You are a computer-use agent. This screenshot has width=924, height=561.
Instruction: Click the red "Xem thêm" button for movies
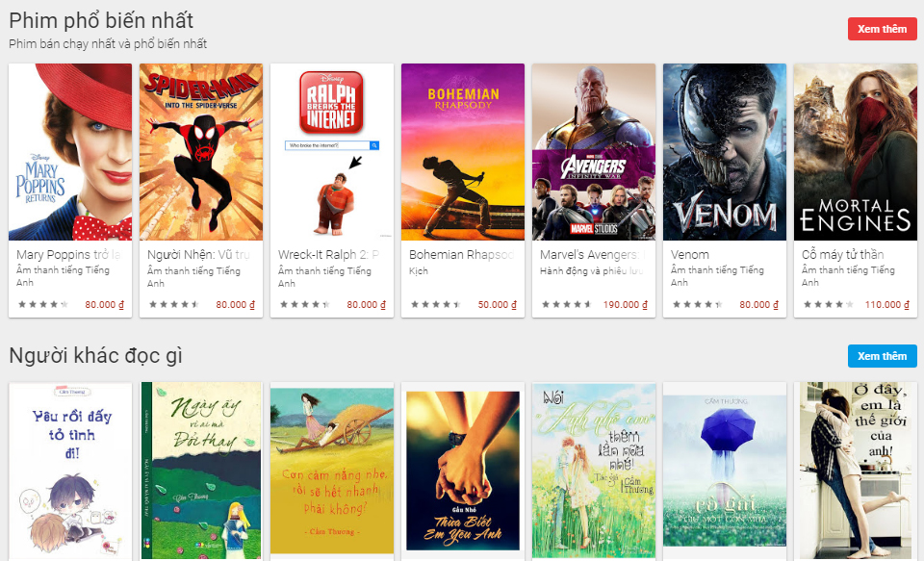(x=882, y=29)
